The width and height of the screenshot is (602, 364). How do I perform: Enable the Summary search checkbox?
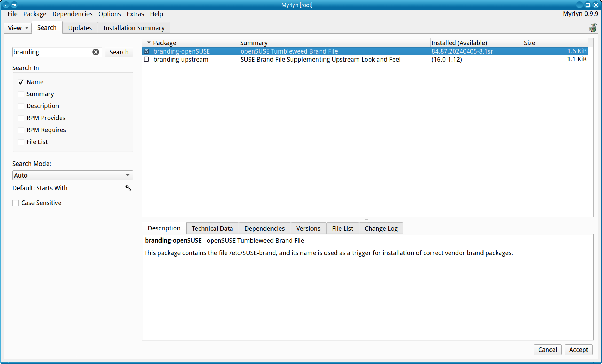tap(21, 94)
